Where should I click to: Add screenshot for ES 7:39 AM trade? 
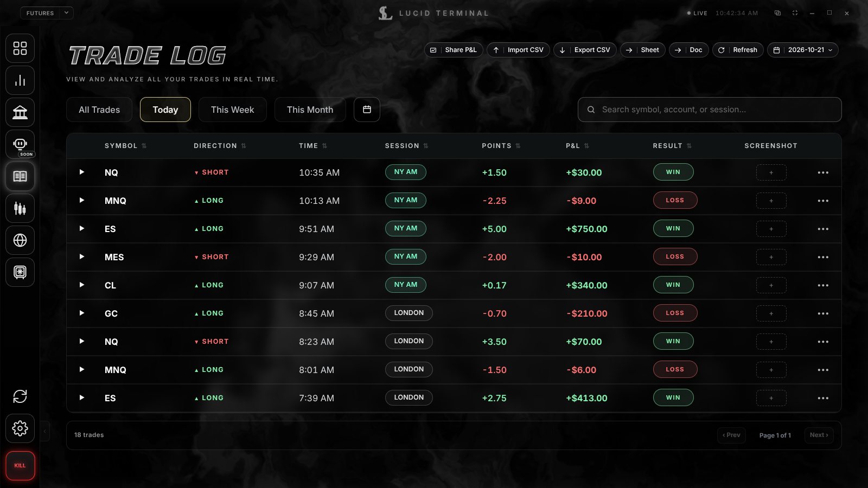coord(771,398)
